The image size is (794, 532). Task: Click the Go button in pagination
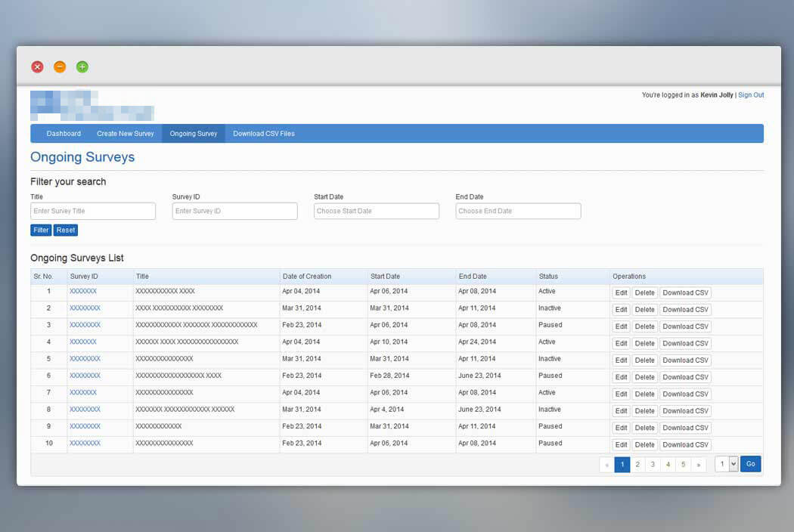click(x=750, y=464)
